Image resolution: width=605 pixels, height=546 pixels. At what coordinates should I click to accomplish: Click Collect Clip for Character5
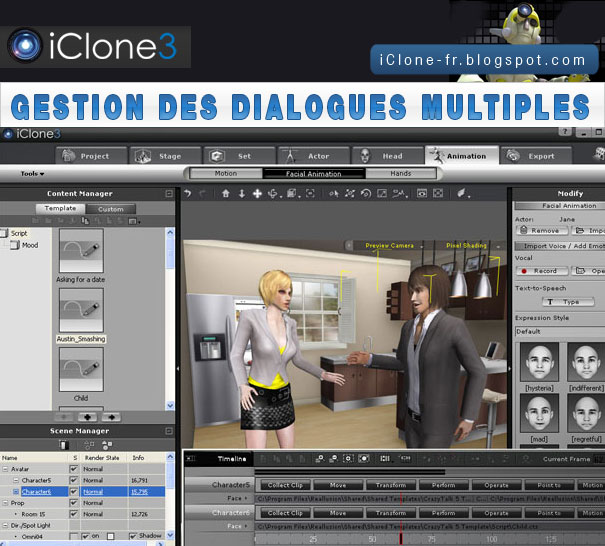[x=285, y=485]
